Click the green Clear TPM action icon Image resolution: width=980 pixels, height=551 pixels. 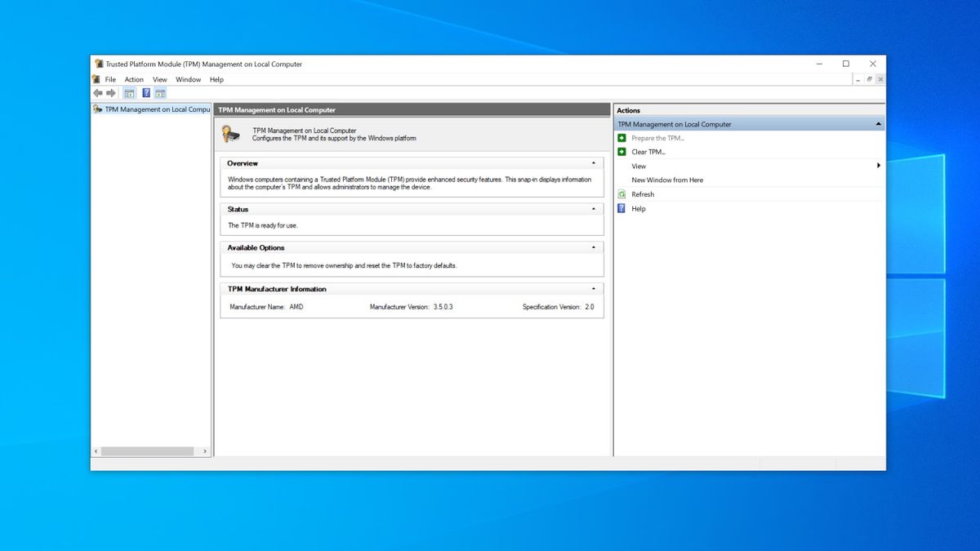point(621,151)
